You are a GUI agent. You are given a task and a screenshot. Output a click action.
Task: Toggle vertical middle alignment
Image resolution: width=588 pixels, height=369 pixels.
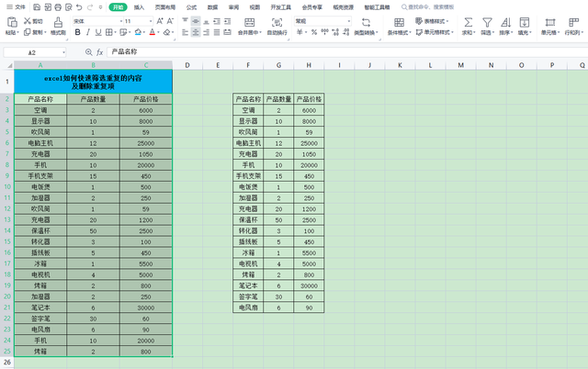click(x=196, y=21)
